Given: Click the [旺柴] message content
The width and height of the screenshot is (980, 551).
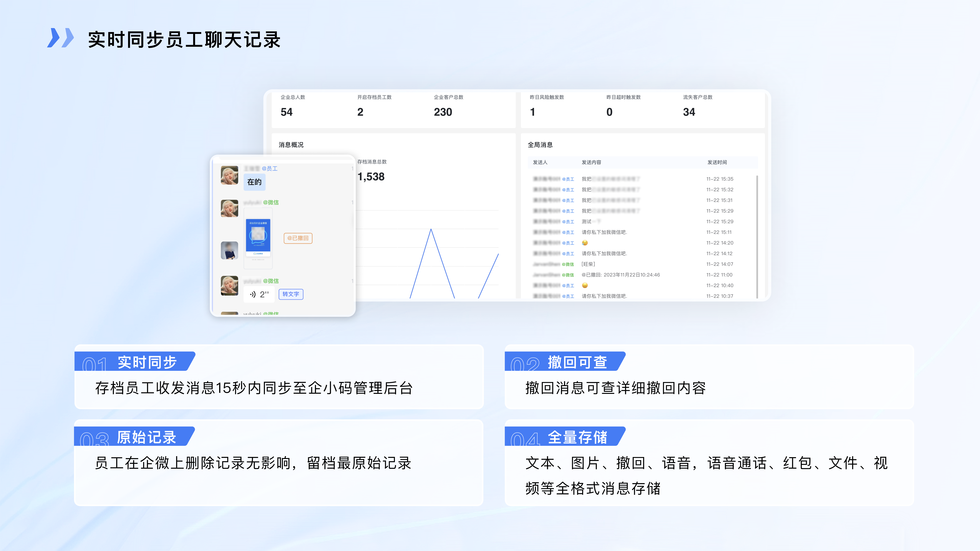Looking at the screenshot, I should pos(588,264).
